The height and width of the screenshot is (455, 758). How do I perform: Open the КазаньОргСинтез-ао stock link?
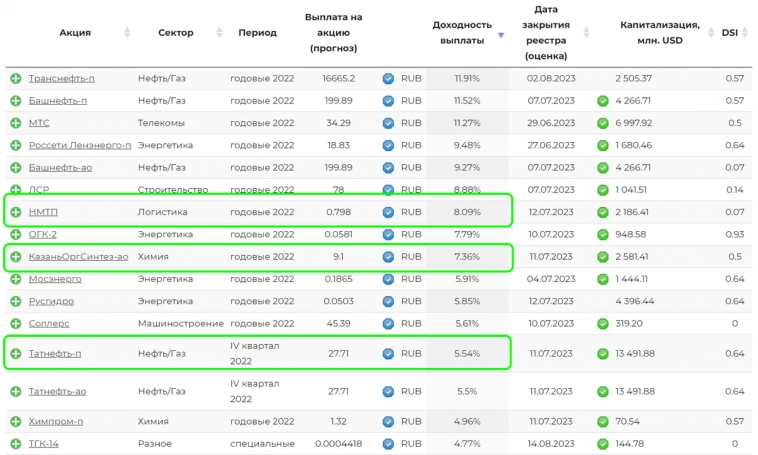click(78, 257)
